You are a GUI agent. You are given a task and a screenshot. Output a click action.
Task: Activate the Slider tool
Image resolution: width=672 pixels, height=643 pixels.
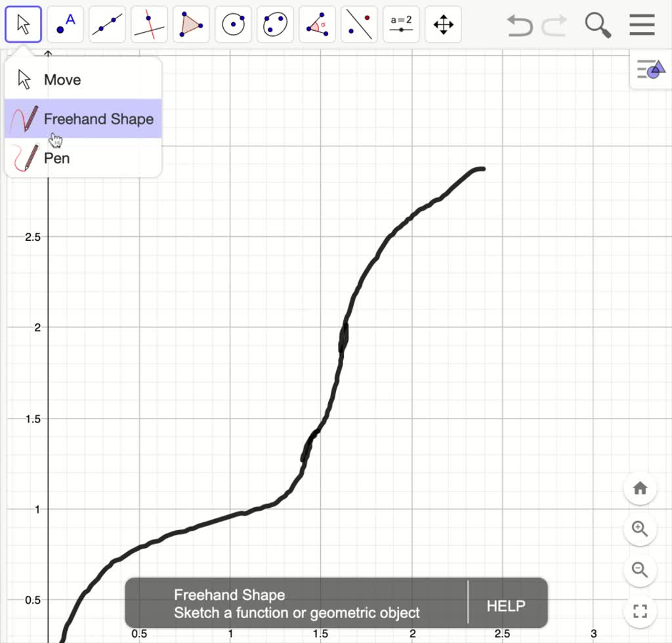(401, 24)
